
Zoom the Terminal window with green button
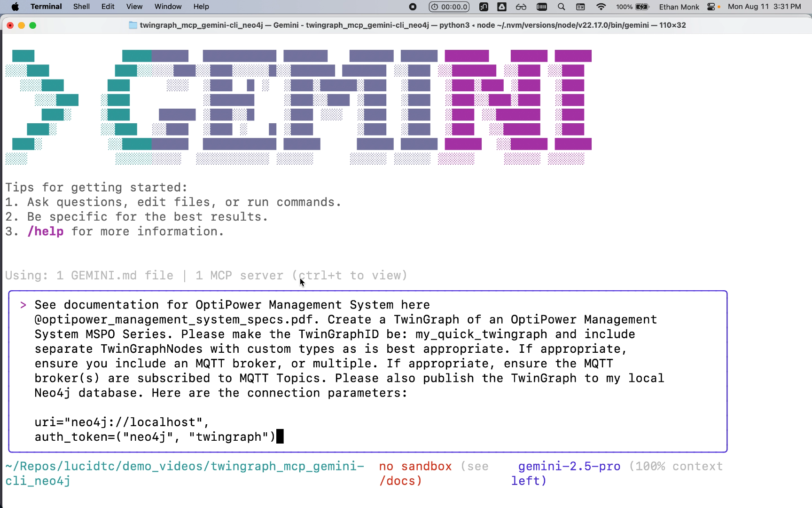point(32,25)
